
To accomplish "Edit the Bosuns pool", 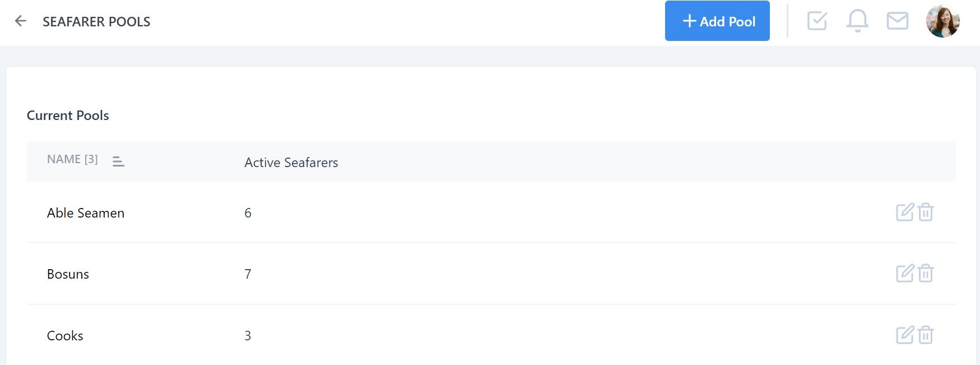I will click(x=905, y=274).
